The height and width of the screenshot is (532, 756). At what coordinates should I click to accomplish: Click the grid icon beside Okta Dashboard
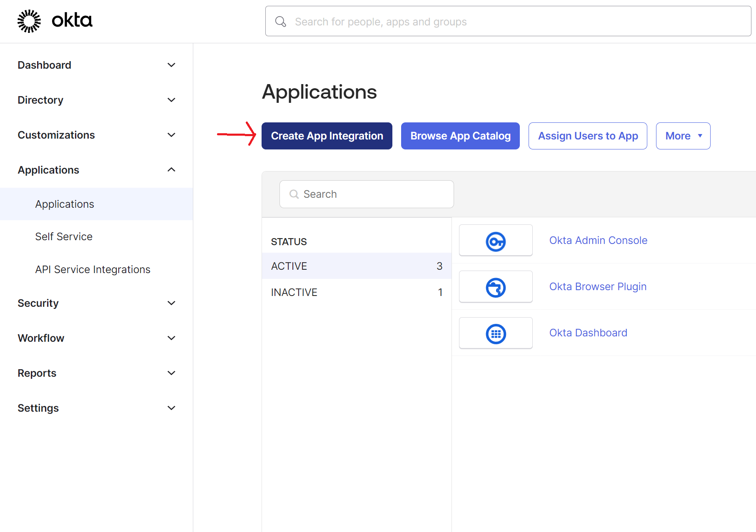point(496,333)
